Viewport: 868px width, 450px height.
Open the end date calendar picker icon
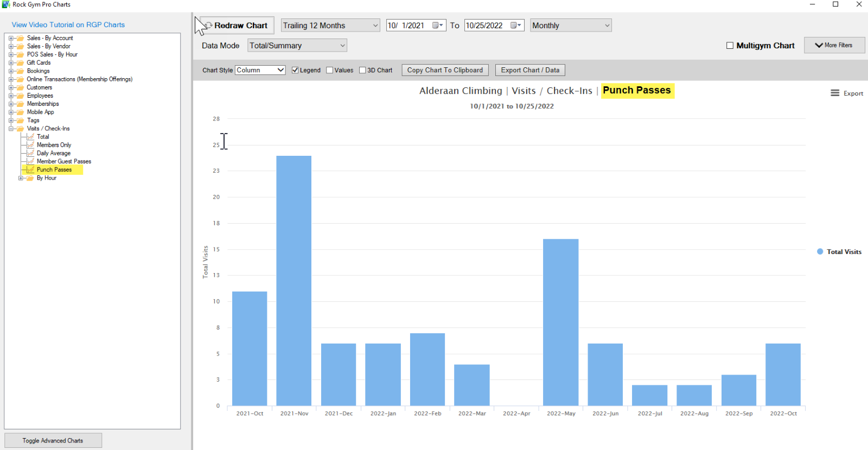(x=516, y=26)
